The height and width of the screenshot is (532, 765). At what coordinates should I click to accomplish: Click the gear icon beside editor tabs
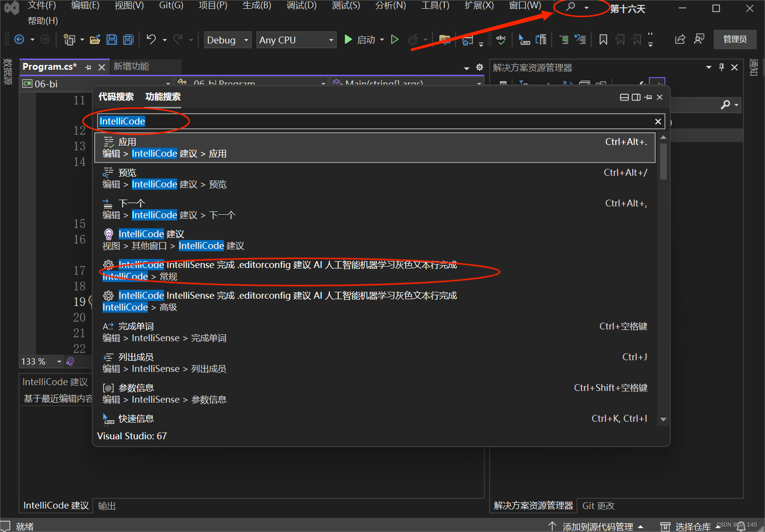tap(479, 67)
